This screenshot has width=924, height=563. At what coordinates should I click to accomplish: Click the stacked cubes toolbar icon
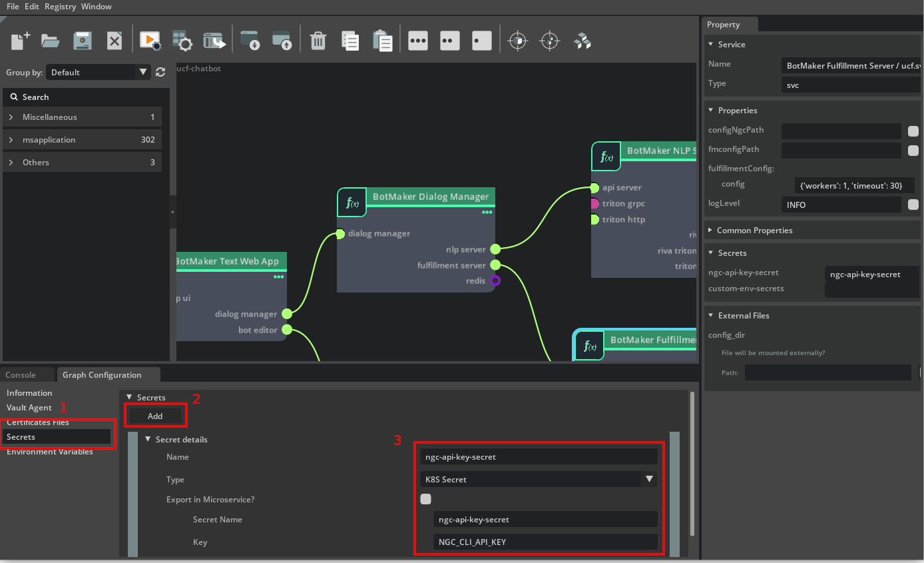coord(582,41)
